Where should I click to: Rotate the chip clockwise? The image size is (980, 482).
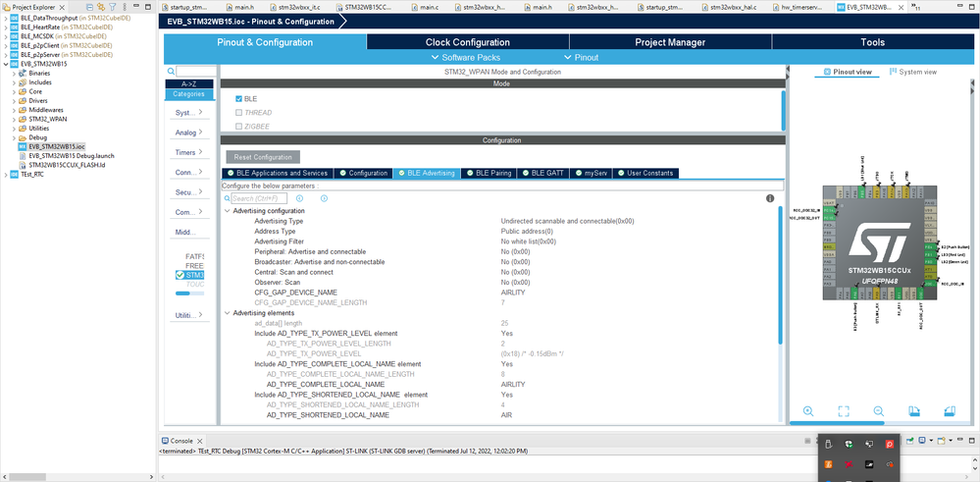[x=913, y=410]
